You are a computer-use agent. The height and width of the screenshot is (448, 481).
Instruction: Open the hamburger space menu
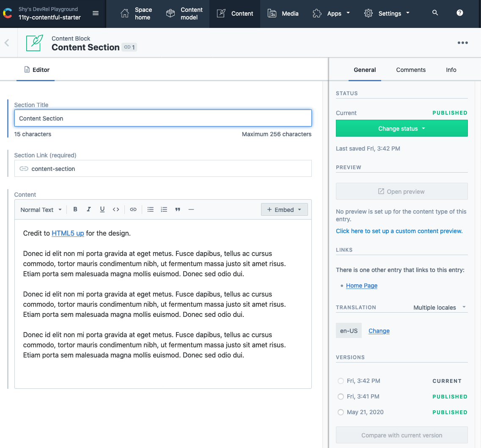pyautogui.click(x=96, y=13)
